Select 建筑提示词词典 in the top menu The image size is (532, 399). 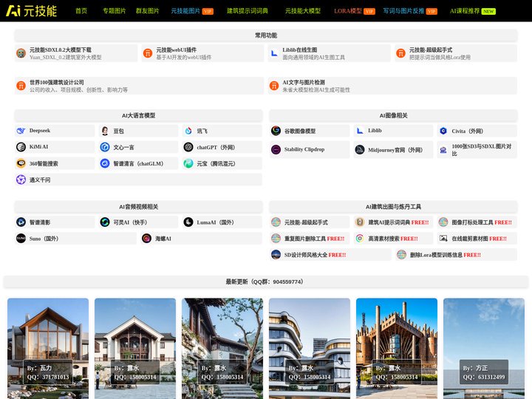point(248,11)
